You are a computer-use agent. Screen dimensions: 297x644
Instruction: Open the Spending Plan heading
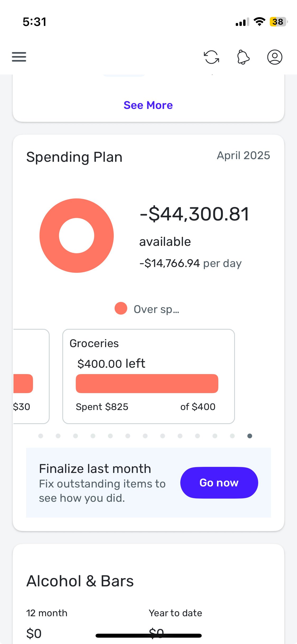coord(74,157)
